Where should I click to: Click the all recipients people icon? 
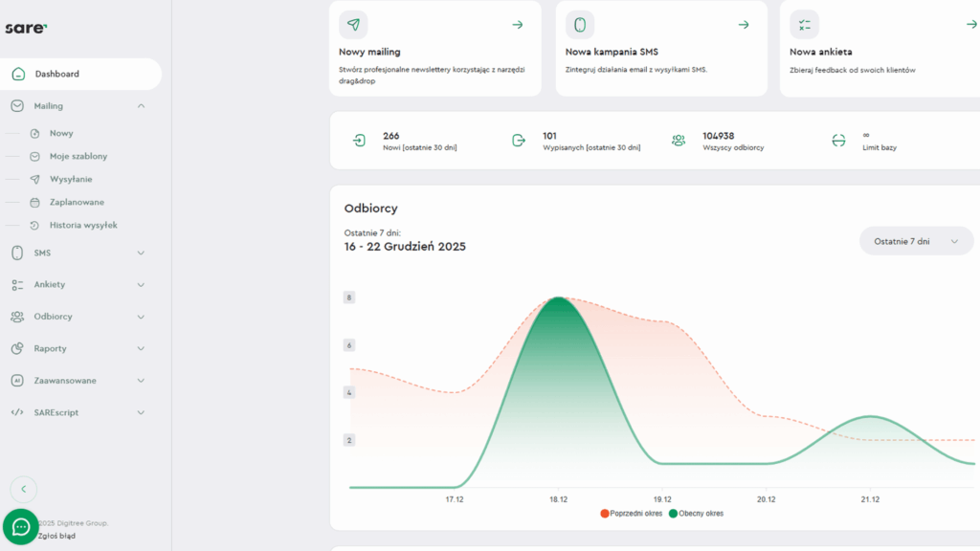[x=679, y=141]
